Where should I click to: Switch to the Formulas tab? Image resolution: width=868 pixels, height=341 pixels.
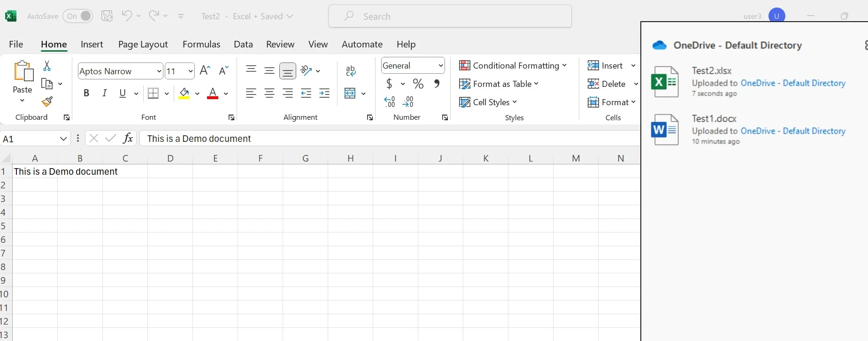[x=201, y=44]
